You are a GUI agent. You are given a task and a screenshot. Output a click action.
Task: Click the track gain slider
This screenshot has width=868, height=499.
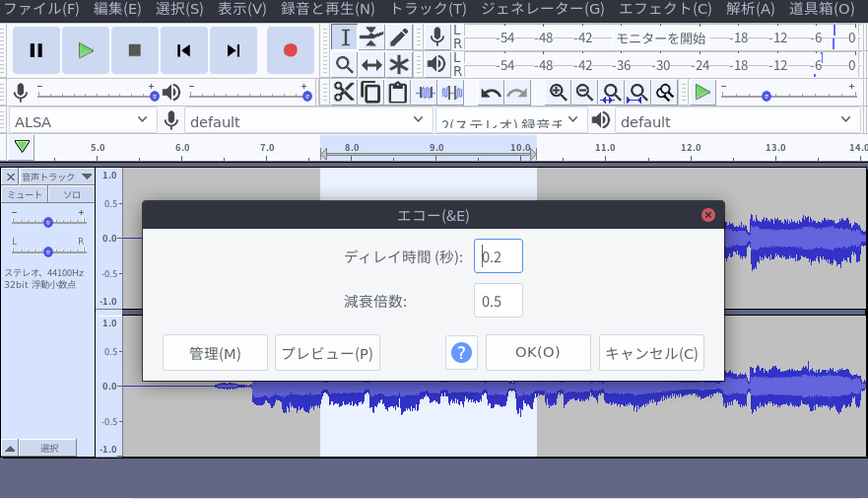47,222
